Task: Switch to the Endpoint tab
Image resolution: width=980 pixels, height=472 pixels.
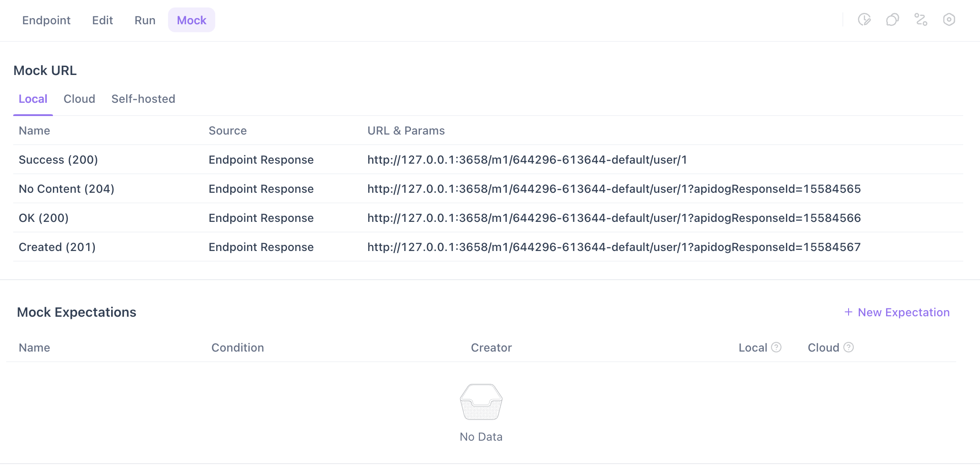Action: (46, 20)
